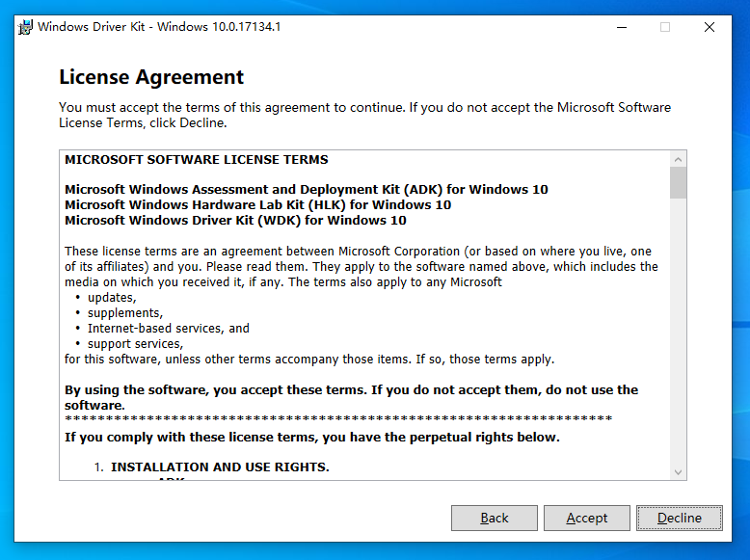Click the 'updates,' bullet item
Image resolution: width=750 pixels, height=560 pixels.
point(112,298)
